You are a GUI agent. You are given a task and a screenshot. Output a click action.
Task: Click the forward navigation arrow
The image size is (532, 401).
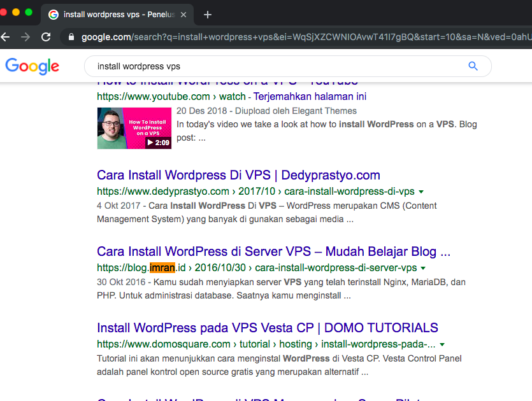click(25, 38)
